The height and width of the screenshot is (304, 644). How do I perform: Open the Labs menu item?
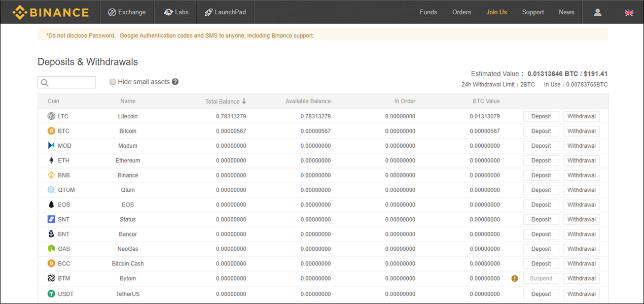tap(176, 12)
